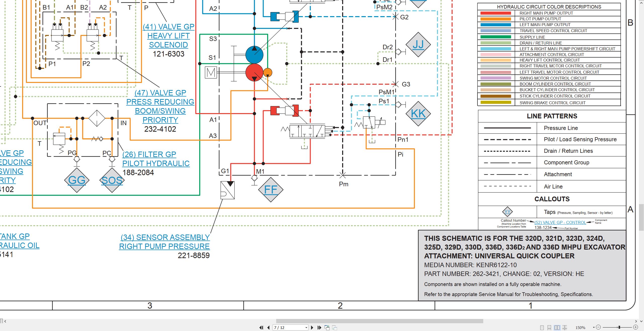Open the 150% zoom level dropdown
The height and width of the screenshot is (331, 644).
[594, 327]
